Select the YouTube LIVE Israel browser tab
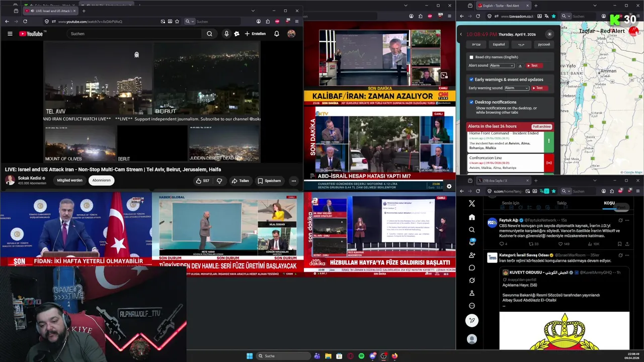The width and height of the screenshot is (644, 362). click(x=50, y=11)
